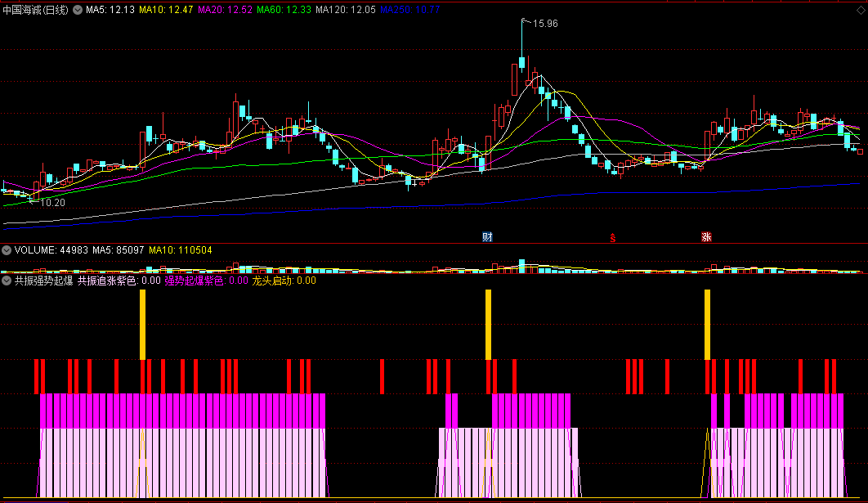Open the 共振强势起爆 indicator dropdown arrow
868x503 pixels.
[7, 281]
